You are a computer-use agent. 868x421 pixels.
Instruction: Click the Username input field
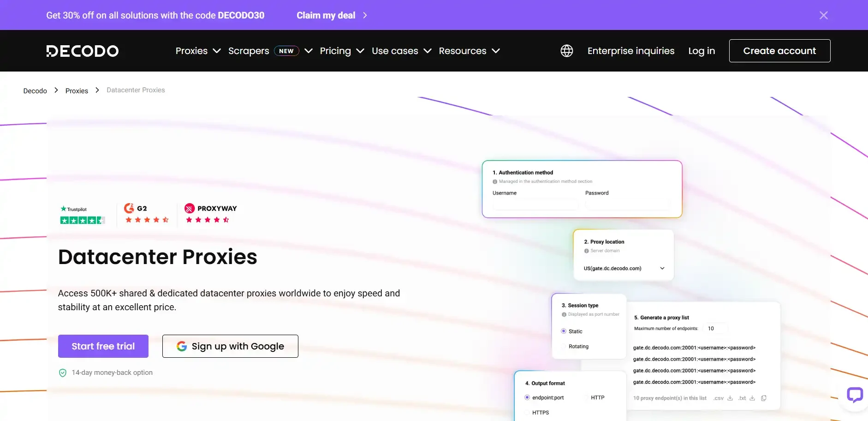535,205
